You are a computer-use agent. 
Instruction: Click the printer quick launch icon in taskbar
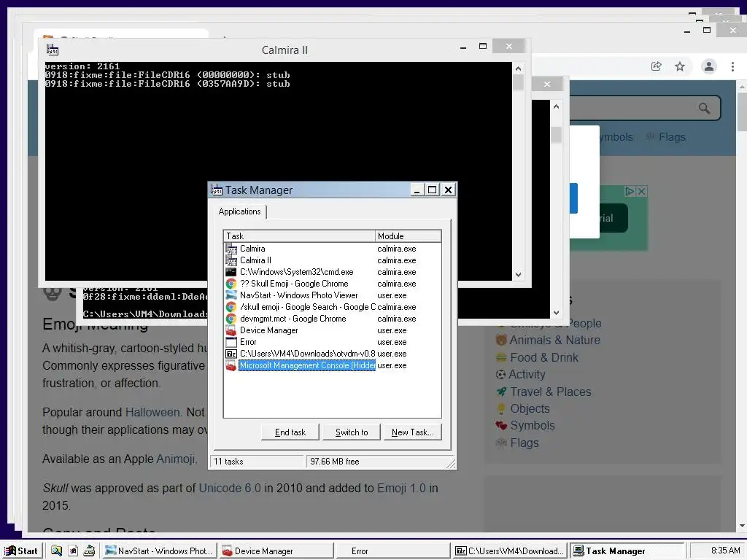[89, 551]
